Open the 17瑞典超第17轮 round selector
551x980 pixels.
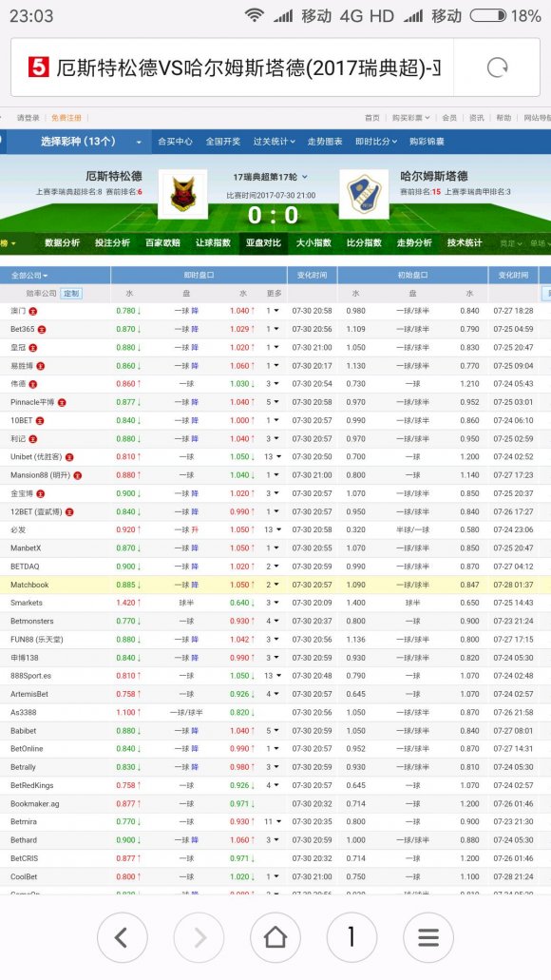point(270,177)
